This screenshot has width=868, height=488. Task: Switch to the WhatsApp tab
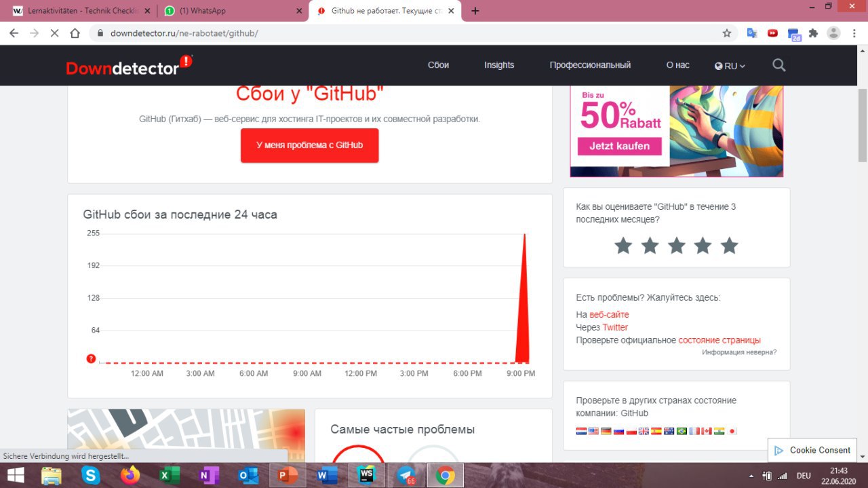[233, 11]
